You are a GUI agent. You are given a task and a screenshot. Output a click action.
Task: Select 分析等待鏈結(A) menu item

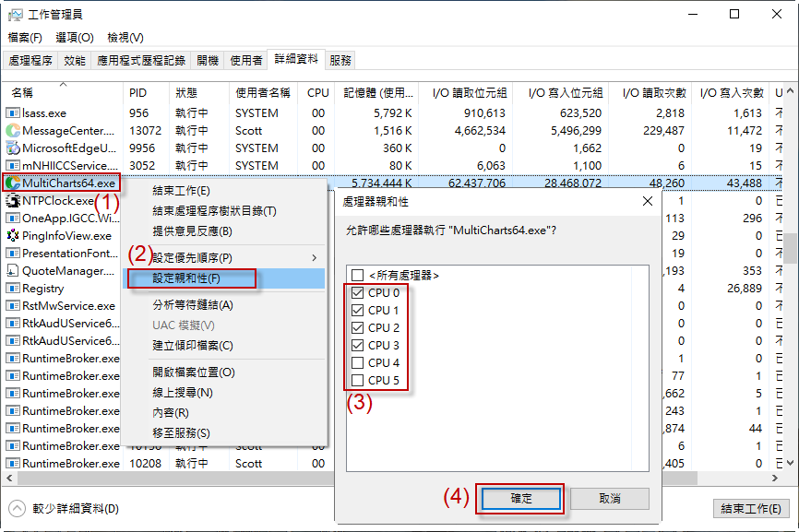224,305
